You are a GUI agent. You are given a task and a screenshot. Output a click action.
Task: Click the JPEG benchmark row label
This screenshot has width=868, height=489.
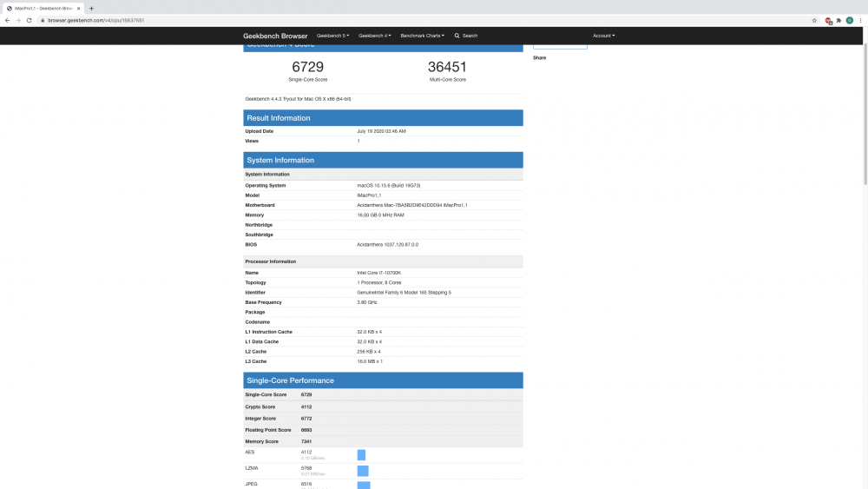tap(252, 484)
